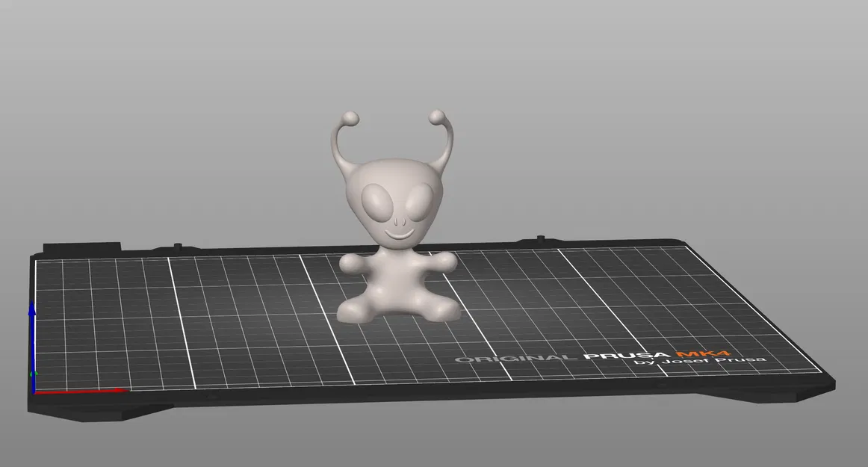
Task: Click the left antenna ball of alien
Action: (349, 118)
